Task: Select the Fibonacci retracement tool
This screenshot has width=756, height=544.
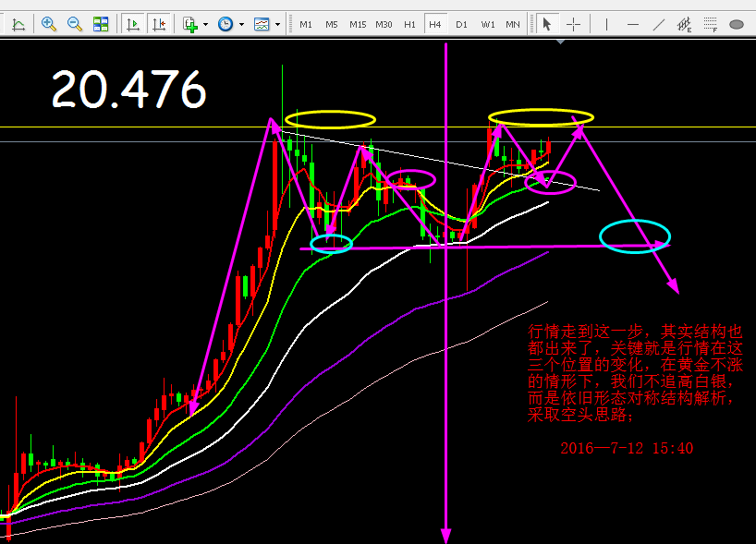Action: (x=710, y=24)
